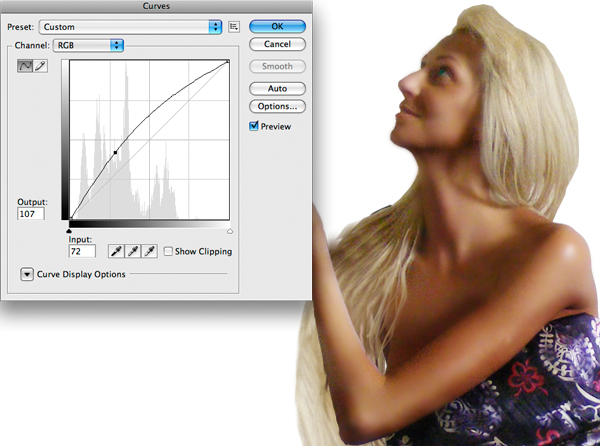The height and width of the screenshot is (446, 600).
Task: Click the Cancel button
Action: pyautogui.click(x=277, y=44)
